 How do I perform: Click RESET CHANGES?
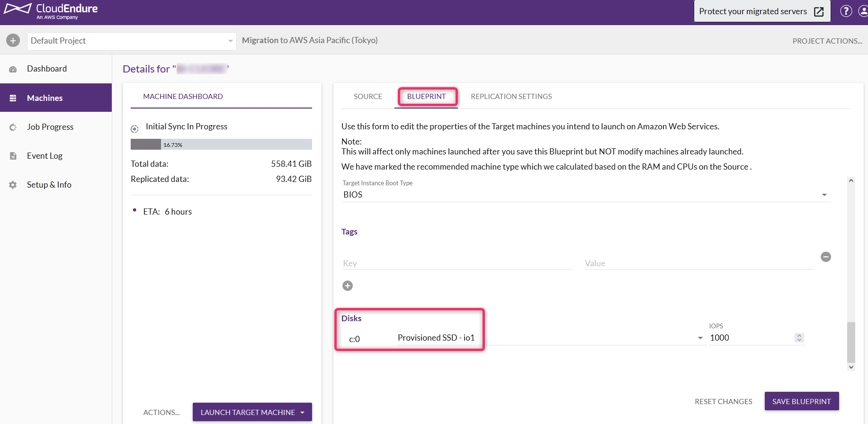[x=723, y=402]
